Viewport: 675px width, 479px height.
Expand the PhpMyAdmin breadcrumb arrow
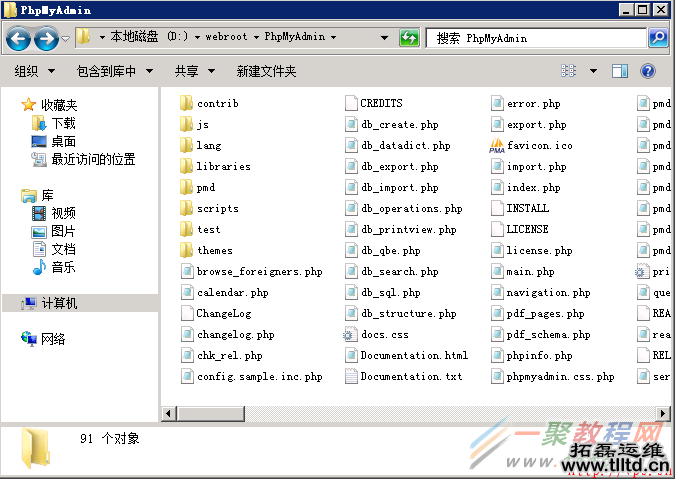pyautogui.click(x=334, y=37)
